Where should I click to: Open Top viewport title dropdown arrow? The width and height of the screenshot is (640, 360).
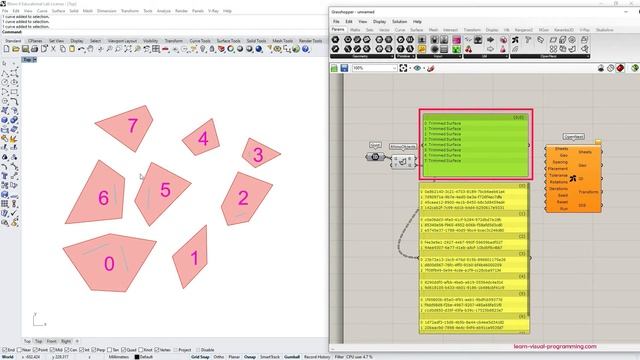click(x=35, y=60)
